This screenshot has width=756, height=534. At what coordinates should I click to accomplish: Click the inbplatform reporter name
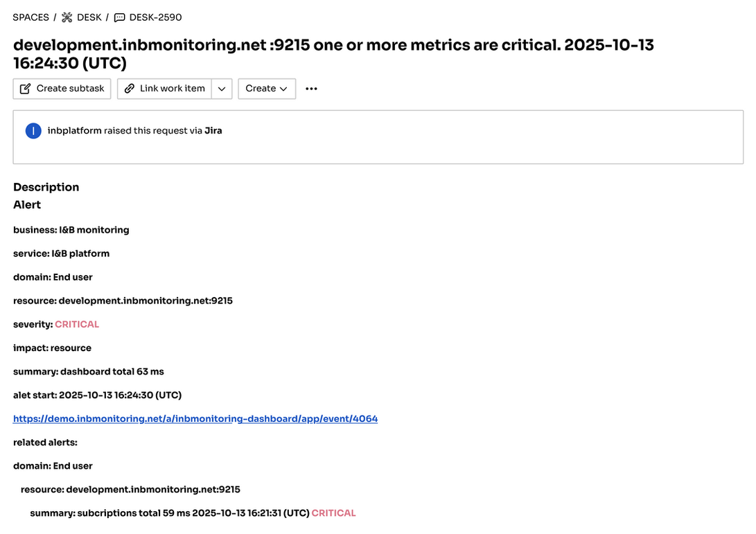pos(74,131)
